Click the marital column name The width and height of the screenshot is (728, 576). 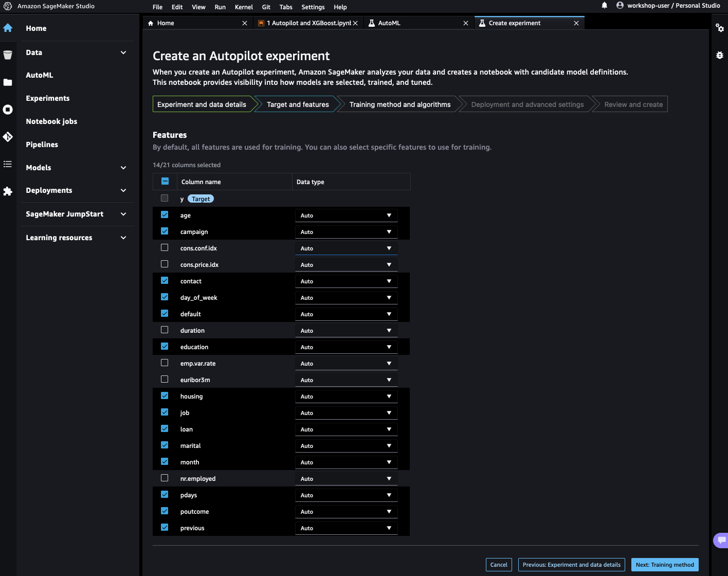coord(190,446)
